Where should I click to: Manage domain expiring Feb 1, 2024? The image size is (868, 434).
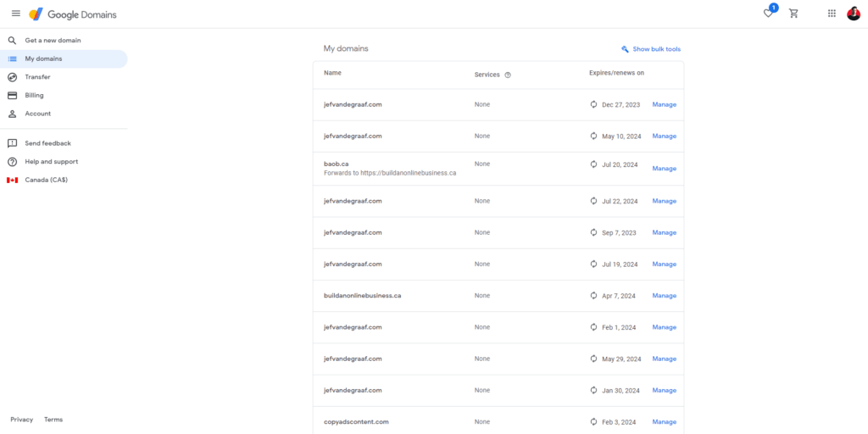[x=665, y=327]
